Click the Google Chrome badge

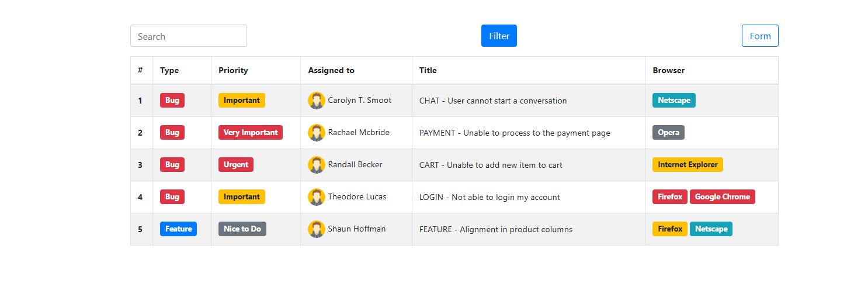[723, 197]
